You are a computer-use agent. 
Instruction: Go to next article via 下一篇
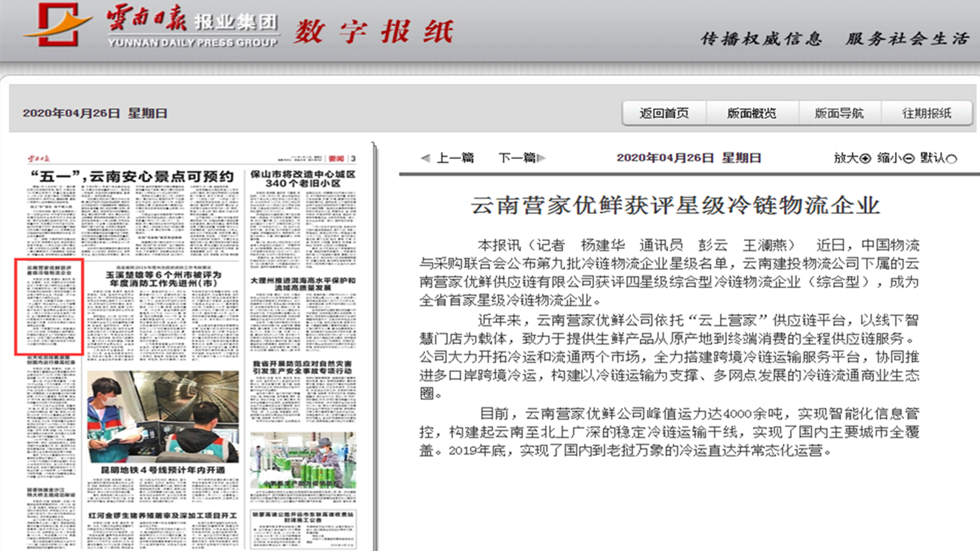point(517,158)
